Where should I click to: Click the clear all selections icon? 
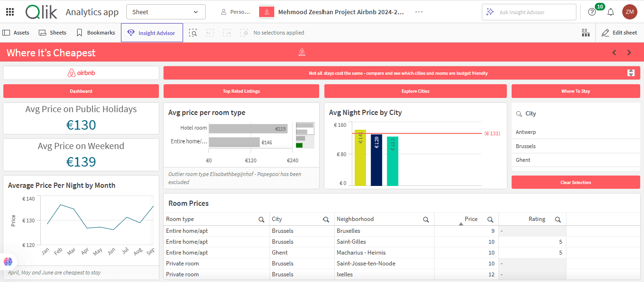pyautogui.click(x=244, y=33)
